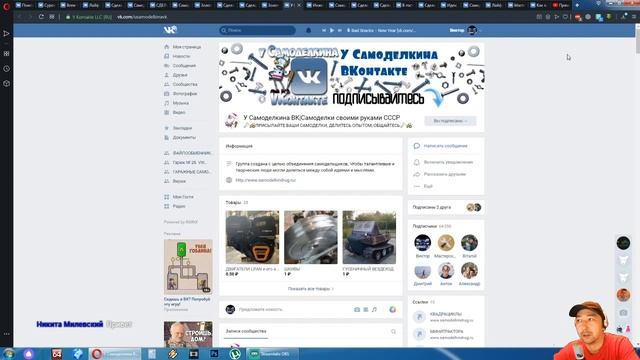Click the uTorrent icon in the taskbar
Image resolution: width=640 pixels, height=360 pixels.
234,354
